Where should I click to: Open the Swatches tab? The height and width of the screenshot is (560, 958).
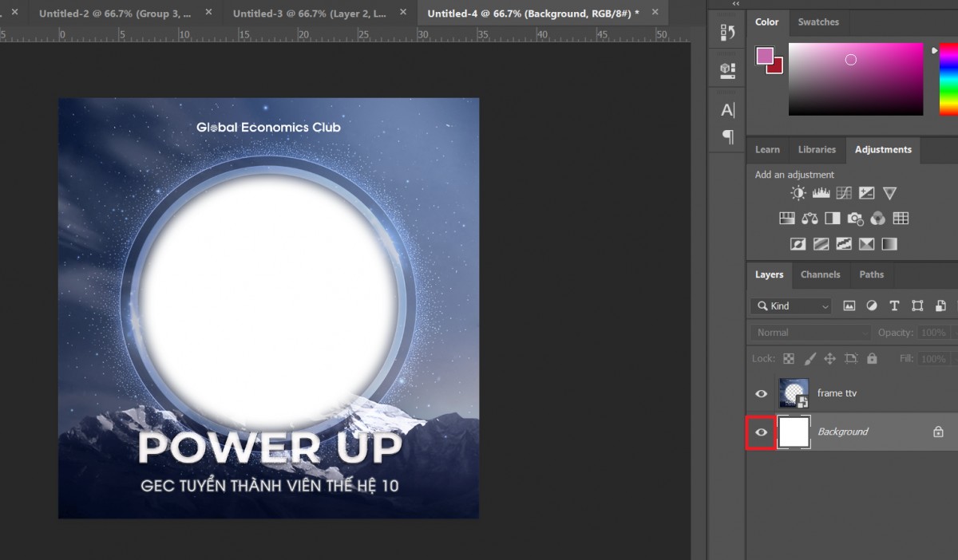pos(818,22)
